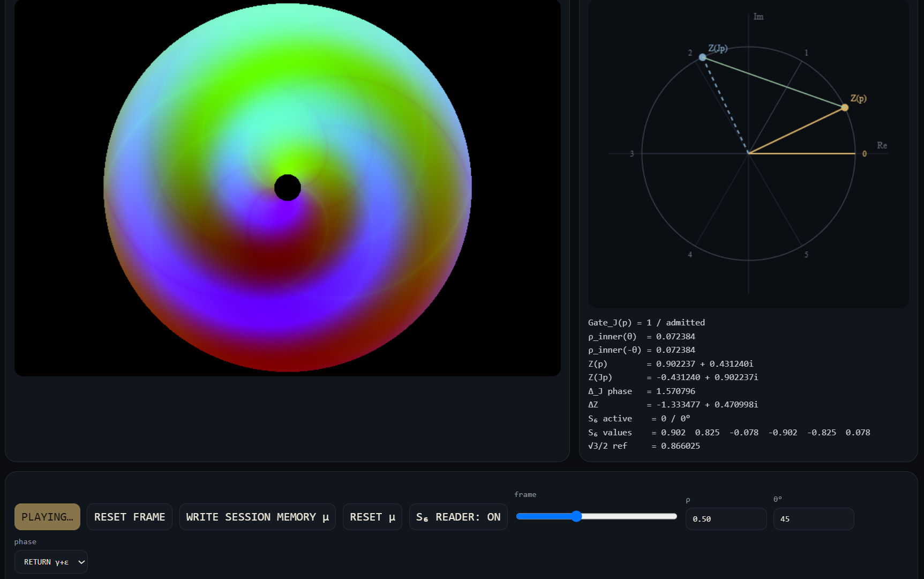Screen dimensions: 924x579
Task: Click inside the θ° input field
Action: (814, 519)
